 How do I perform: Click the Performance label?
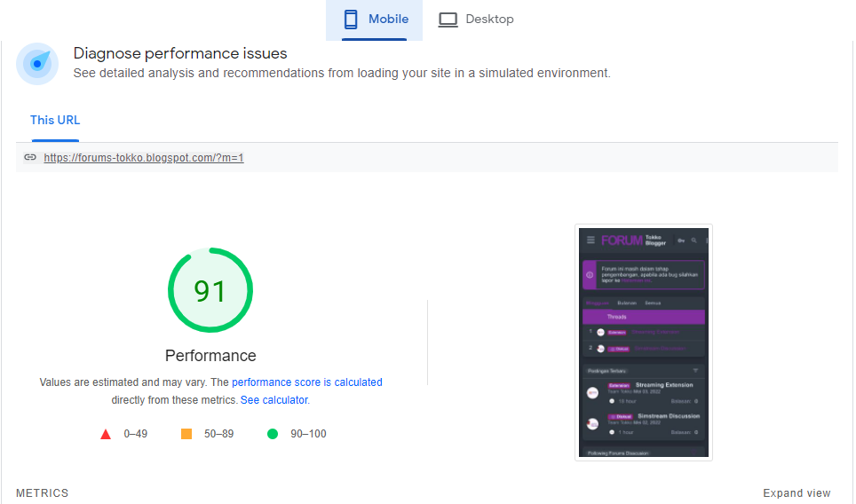pos(210,356)
